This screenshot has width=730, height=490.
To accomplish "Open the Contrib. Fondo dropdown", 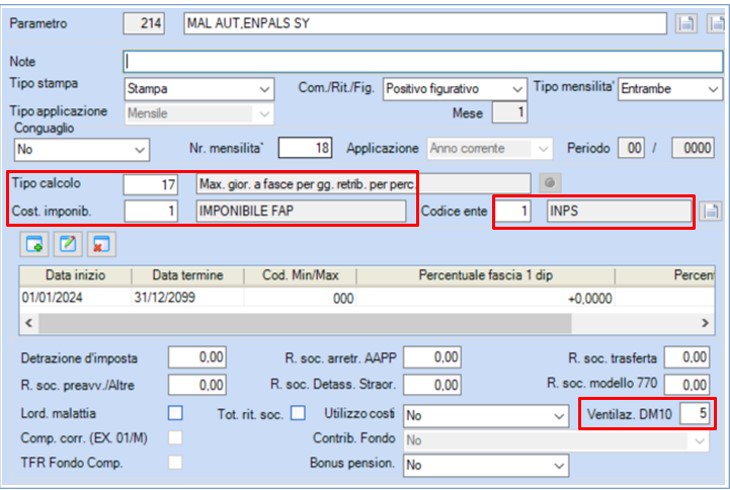I will (x=556, y=440).
